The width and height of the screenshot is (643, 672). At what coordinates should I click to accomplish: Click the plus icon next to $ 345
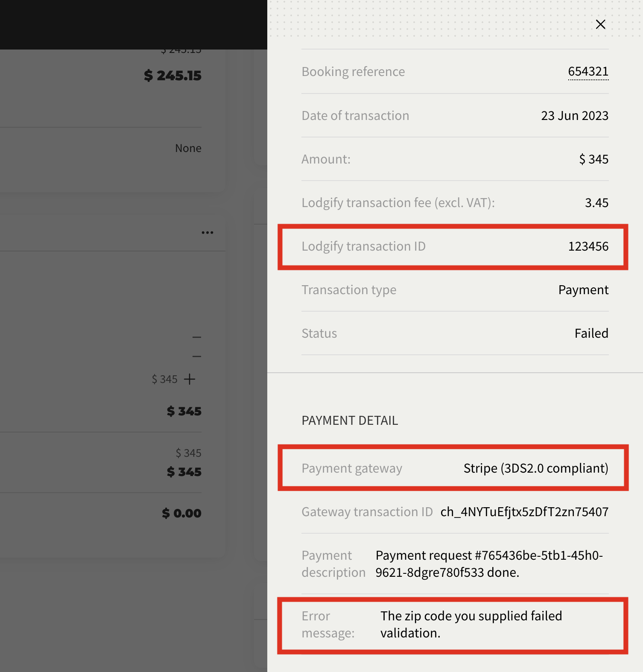190,379
